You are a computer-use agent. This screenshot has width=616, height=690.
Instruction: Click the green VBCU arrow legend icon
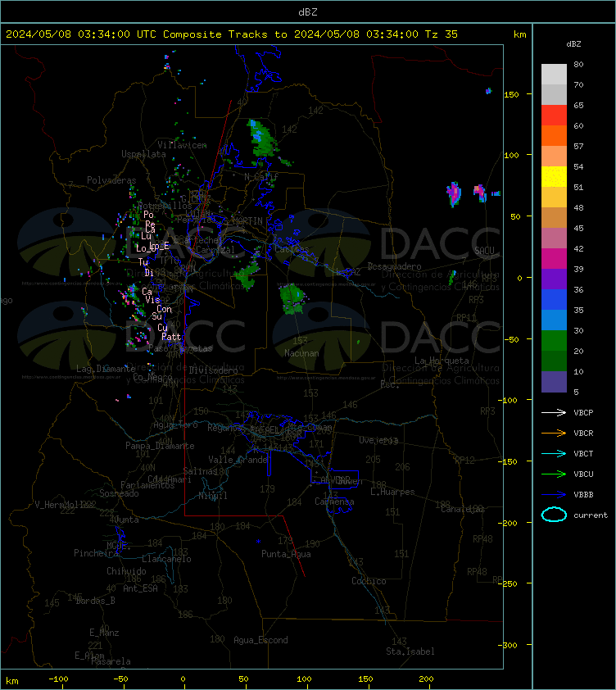pyautogui.click(x=554, y=474)
